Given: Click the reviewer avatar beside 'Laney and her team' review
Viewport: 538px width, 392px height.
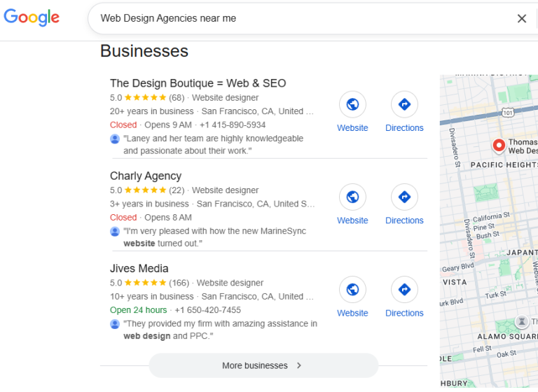Looking at the screenshot, I should coord(115,139).
